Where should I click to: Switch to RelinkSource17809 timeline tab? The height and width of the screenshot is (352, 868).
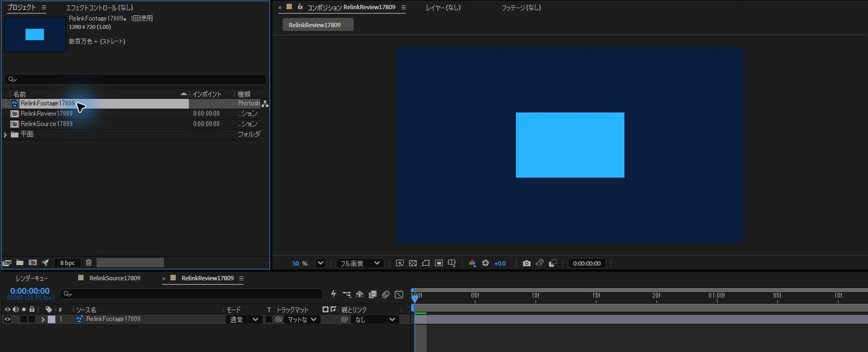[115, 278]
